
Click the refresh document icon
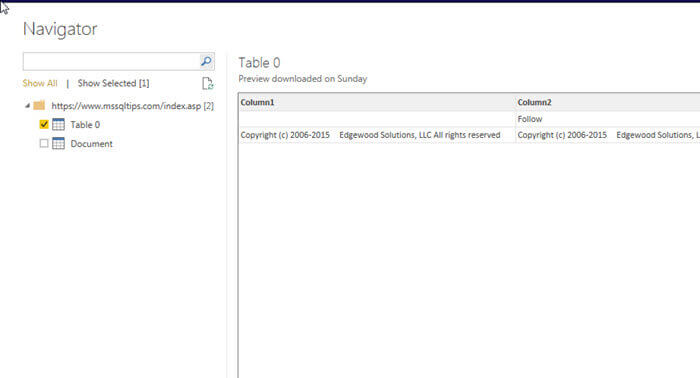(208, 83)
